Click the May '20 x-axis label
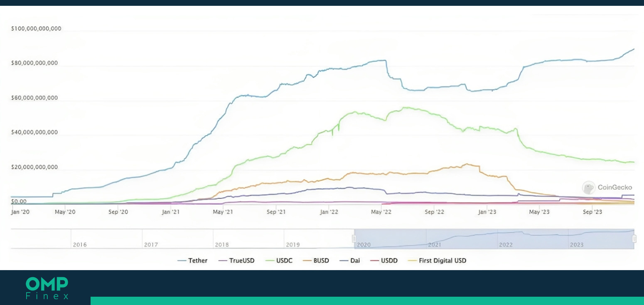 66,212
